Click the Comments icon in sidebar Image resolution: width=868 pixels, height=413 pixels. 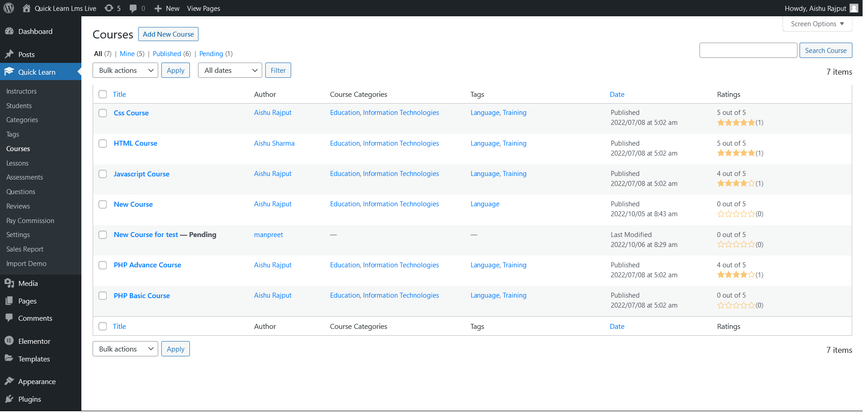tap(9, 318)
